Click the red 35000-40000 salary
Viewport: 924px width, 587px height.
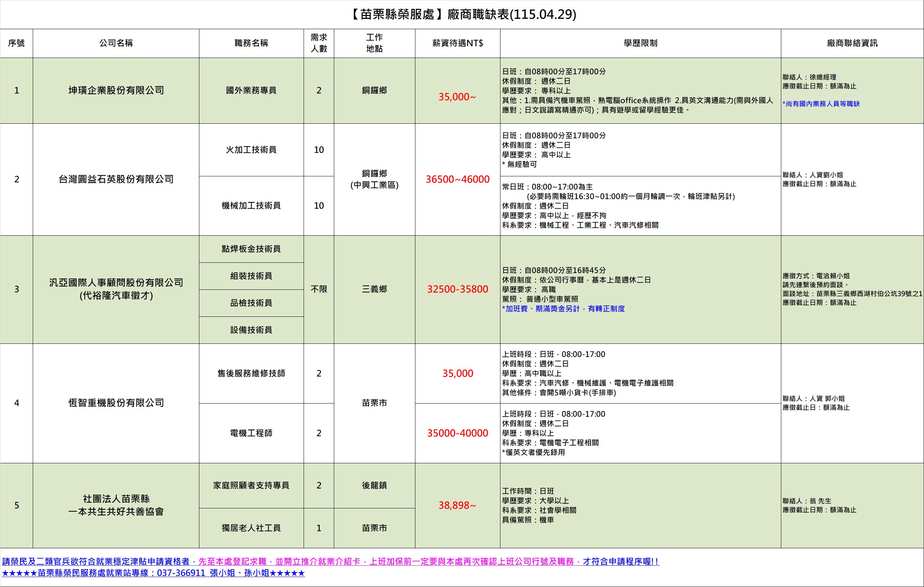click(x=457, y=433)
